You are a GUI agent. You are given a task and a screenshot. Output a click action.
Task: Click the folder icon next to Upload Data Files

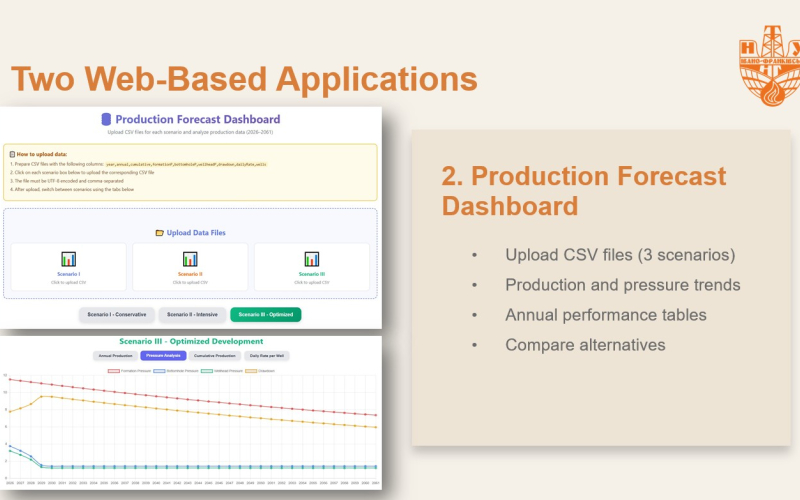point(160,233)
